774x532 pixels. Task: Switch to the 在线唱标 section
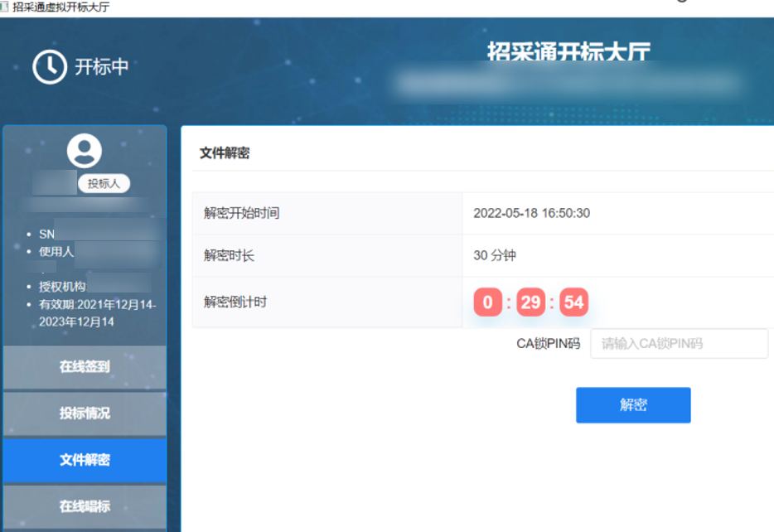point(85,505)
